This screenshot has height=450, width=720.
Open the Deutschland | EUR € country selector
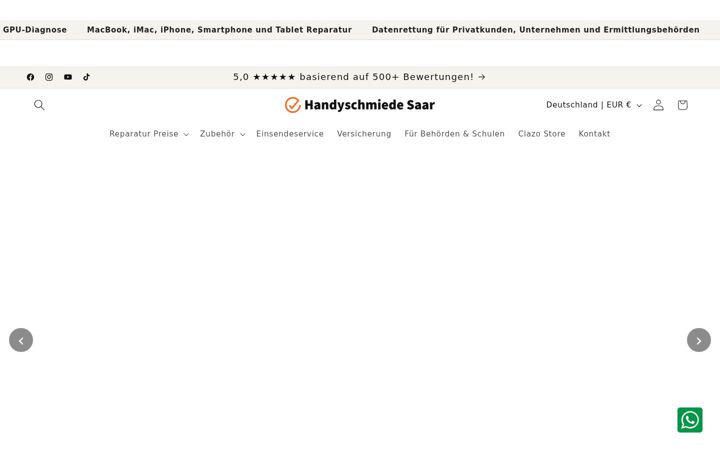click(594, 105)
